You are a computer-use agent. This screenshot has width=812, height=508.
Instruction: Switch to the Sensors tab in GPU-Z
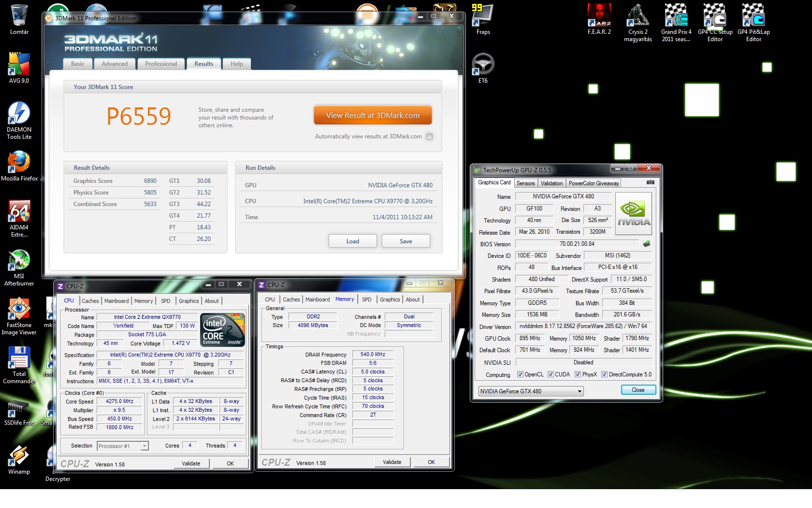[525, 183]
